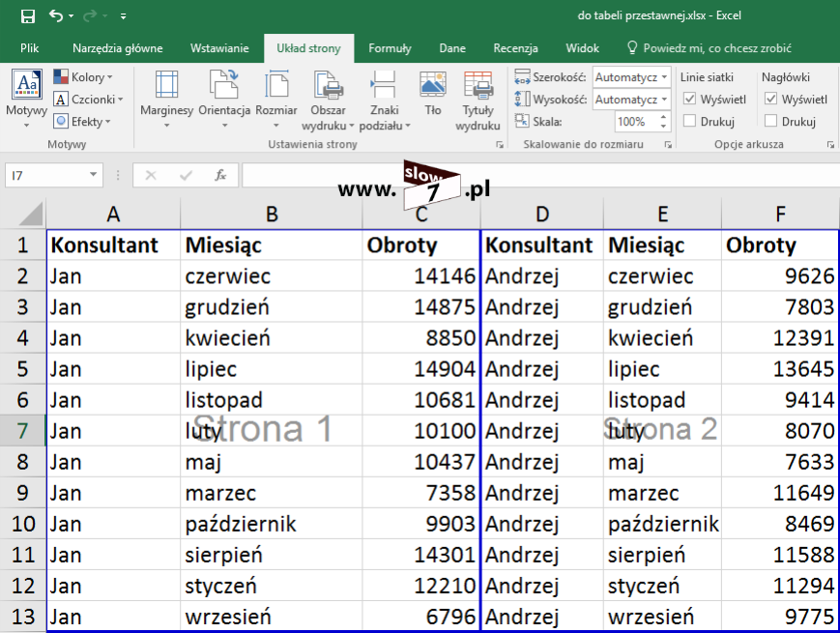The height and width of the screenshot is (633, 840).
Task: Click the Tytuły wydruku print titles icon
Action: click(x=478, y=86)
